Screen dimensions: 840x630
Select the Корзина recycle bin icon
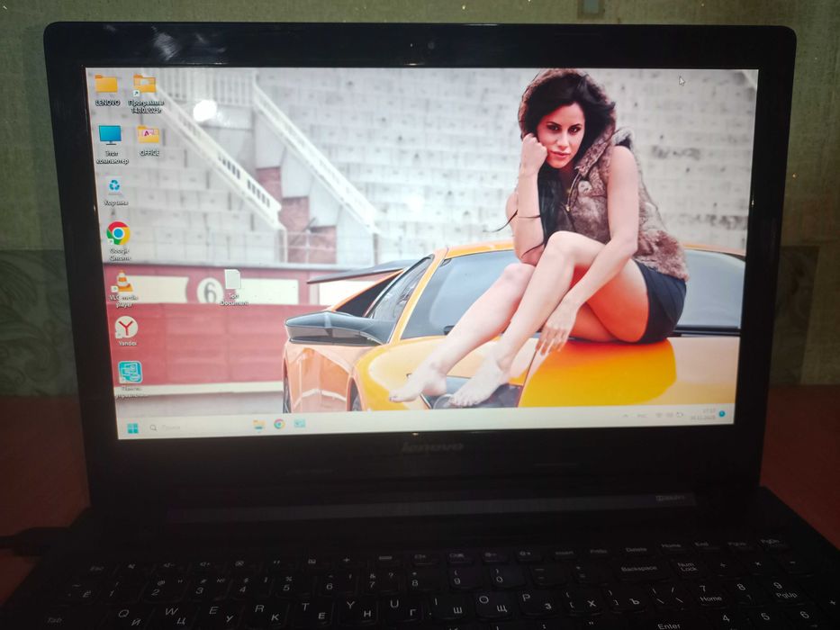point(115,192)
